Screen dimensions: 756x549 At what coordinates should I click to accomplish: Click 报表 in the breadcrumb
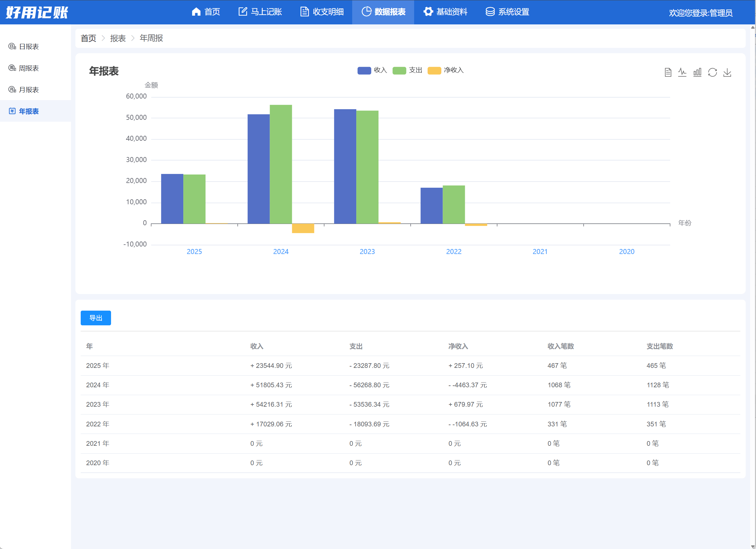tap(118, 38)
